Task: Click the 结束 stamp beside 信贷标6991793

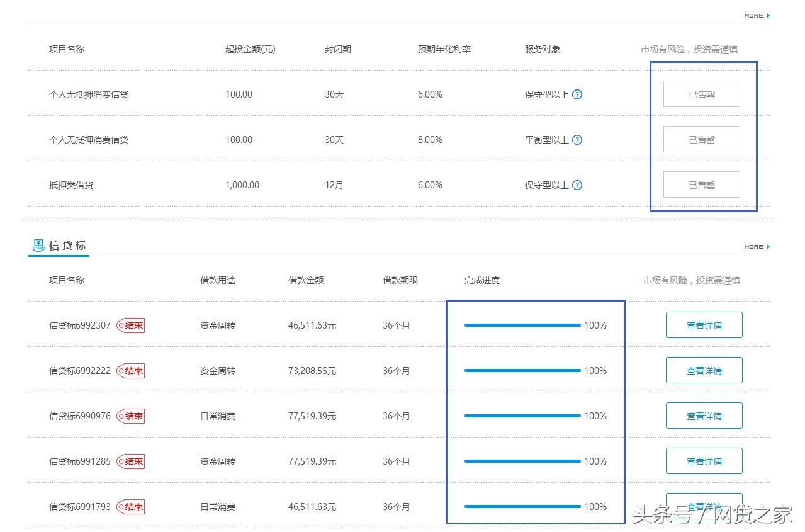Action: 130,506
